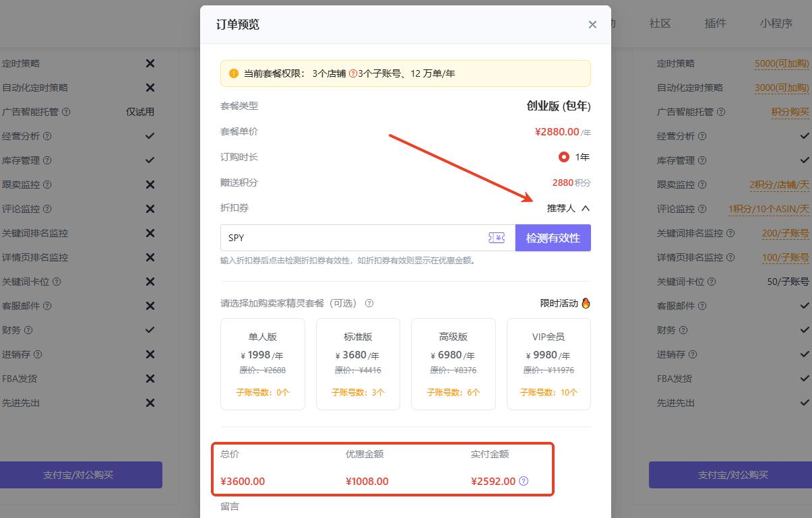Click the coupon ticket icon inside discount input
812x518 pixels.
pyautogui.click(x=497, y=237)
